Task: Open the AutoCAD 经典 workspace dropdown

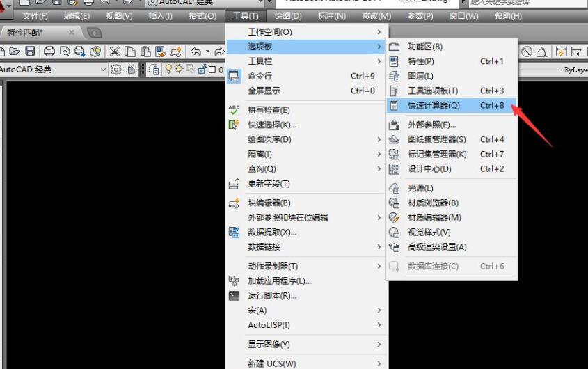Action: click(x=54, y=70)
